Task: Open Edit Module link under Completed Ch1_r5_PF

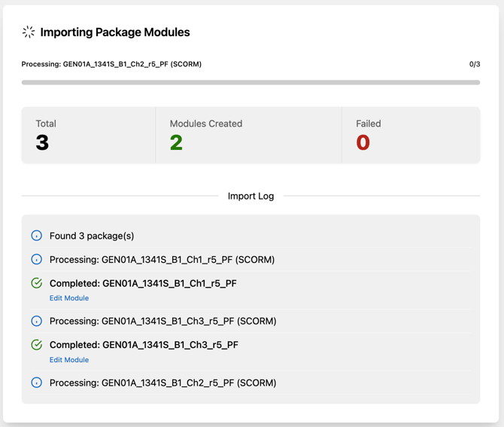Action: pyautogui.click(x=69, y=298)
